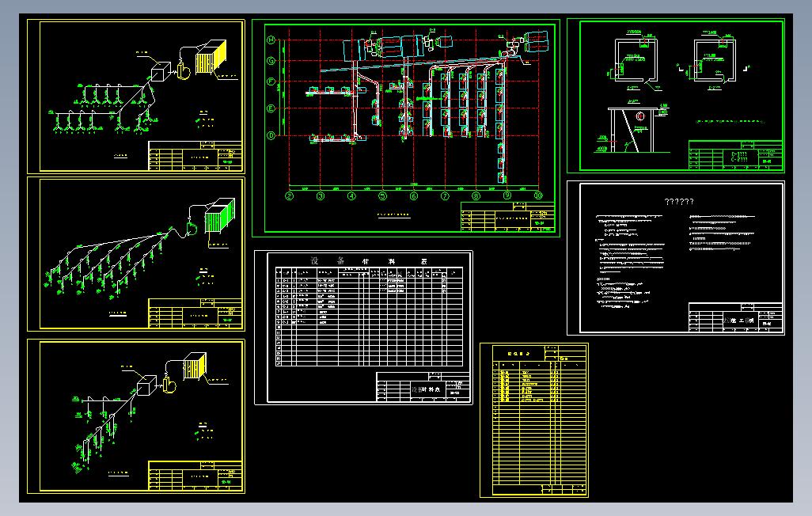
Task: Click the white box plenum in bottom-left sheet
Action: click(146, 385)
